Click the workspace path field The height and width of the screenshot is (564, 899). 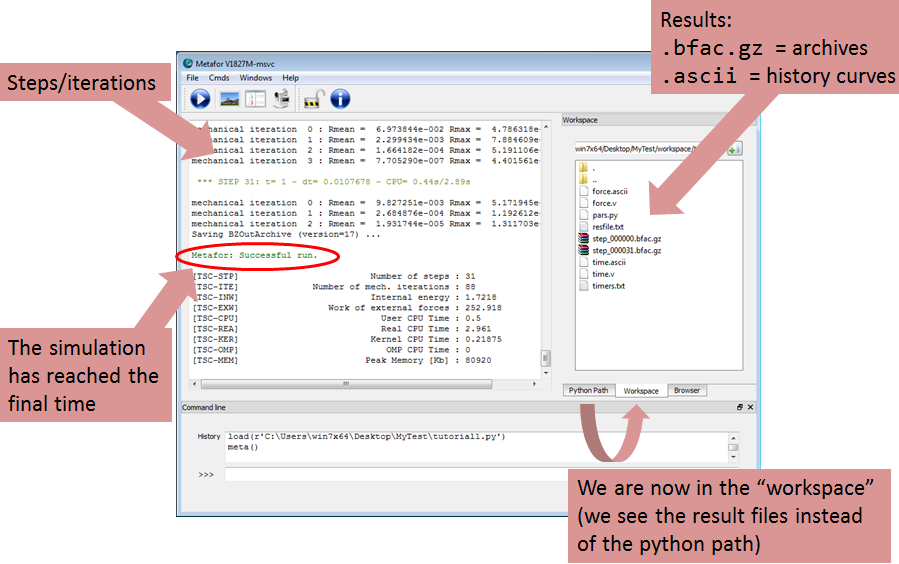point(650,149)
